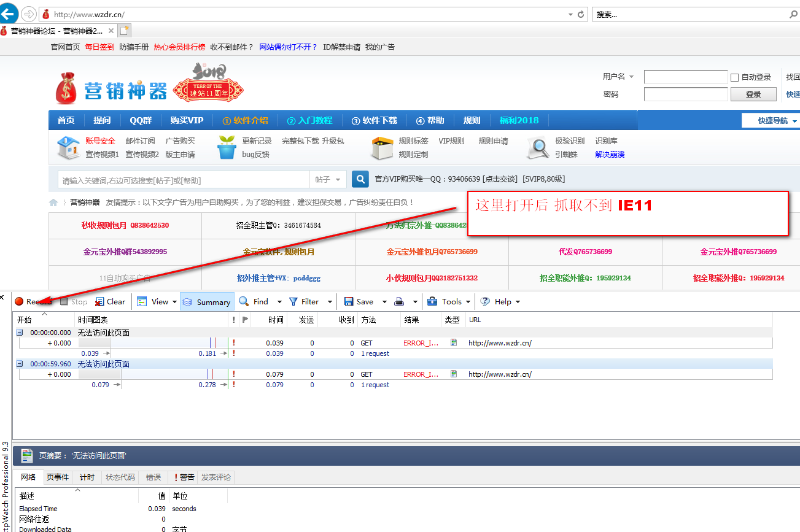Enable the 自动登录 checkbox
The image size is (800, 532).
pos(734,77)
